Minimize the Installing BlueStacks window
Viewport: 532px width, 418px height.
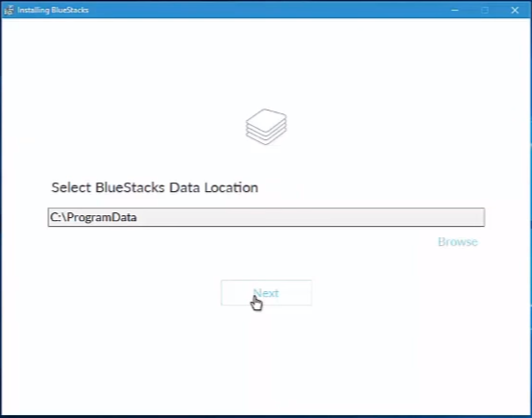pyautogui.click(x=454, y=10)
